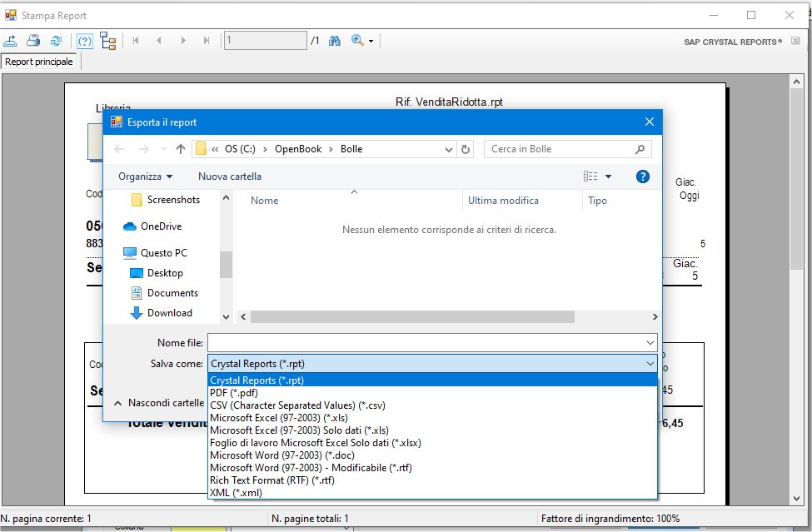The height and width of the screenshot is (532, 812).
Task: Select Questo PC in navigation pane
Action: tap(155, 253)
